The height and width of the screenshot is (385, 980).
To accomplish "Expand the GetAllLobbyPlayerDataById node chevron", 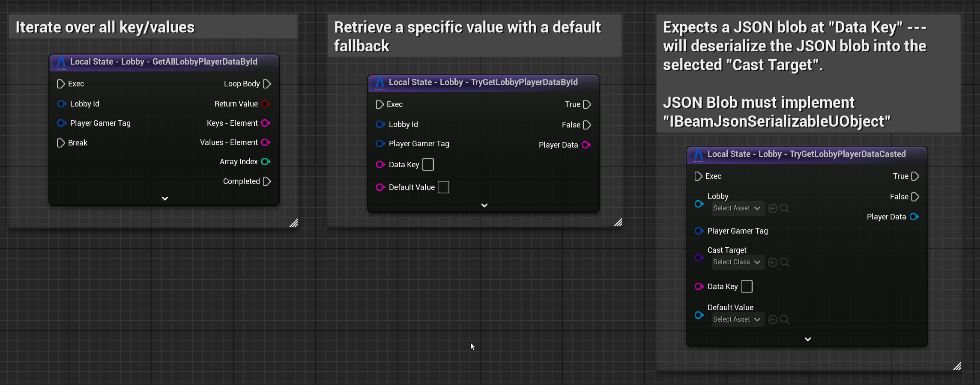I will [x=165, y=198].
